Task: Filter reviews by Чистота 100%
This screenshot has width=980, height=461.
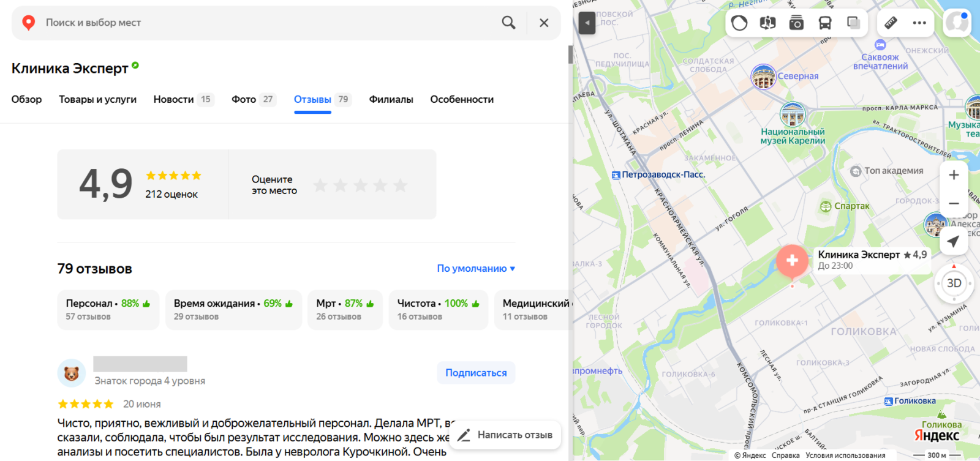Action: (439, 310)
